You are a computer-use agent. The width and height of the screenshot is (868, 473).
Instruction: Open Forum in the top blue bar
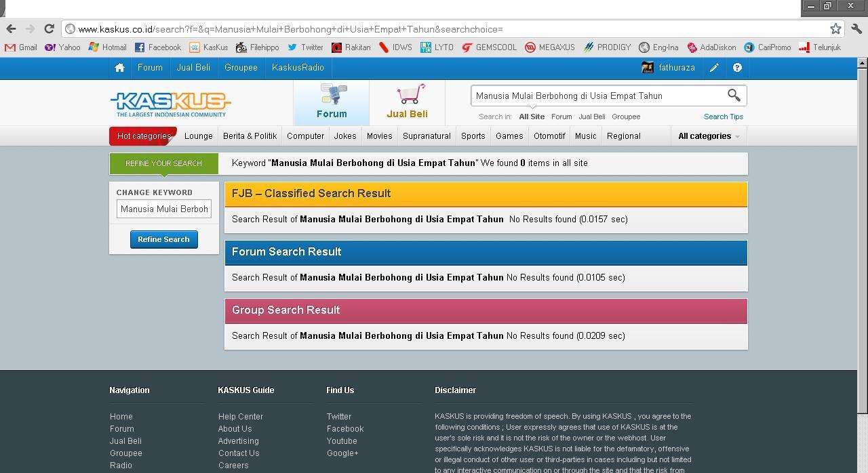pyautogui.click(x=150, y=68)
